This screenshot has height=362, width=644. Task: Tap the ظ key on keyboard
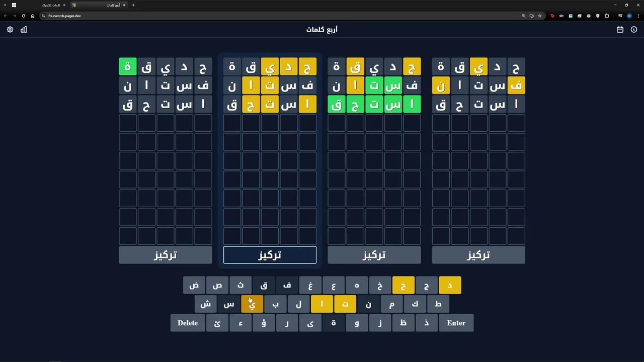click(403, 323)
